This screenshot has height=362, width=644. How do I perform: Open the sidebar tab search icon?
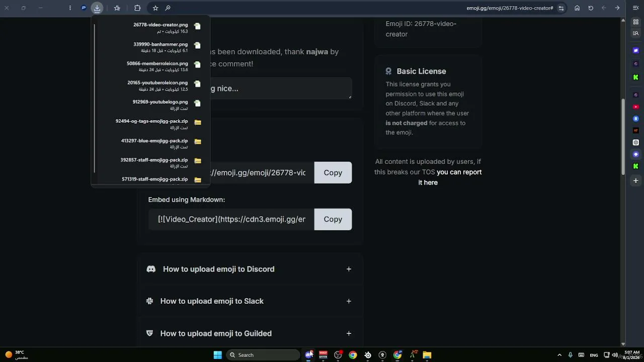[636, 34]
